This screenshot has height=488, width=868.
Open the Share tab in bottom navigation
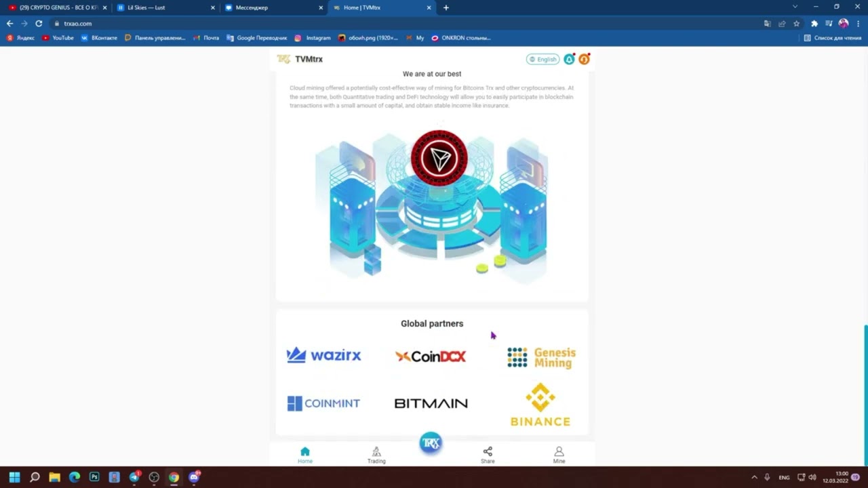click(488, 455)
